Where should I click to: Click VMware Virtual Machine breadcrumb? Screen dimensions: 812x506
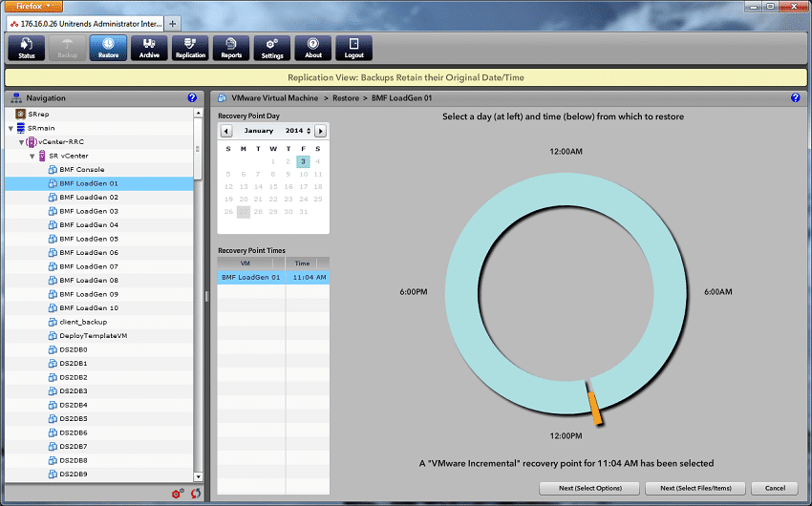pyautogui.click(x=274, y=97)
